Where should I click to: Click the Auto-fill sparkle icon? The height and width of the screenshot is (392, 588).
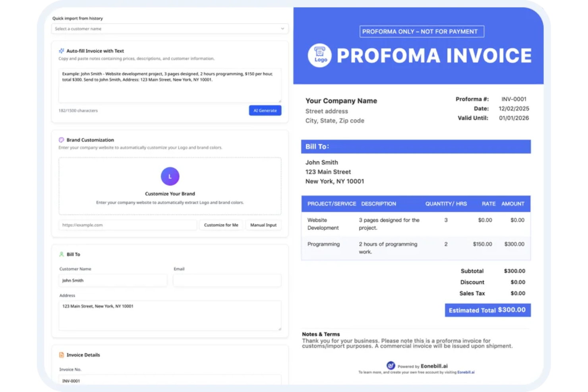pyautogui.click(x=61, y=51)
